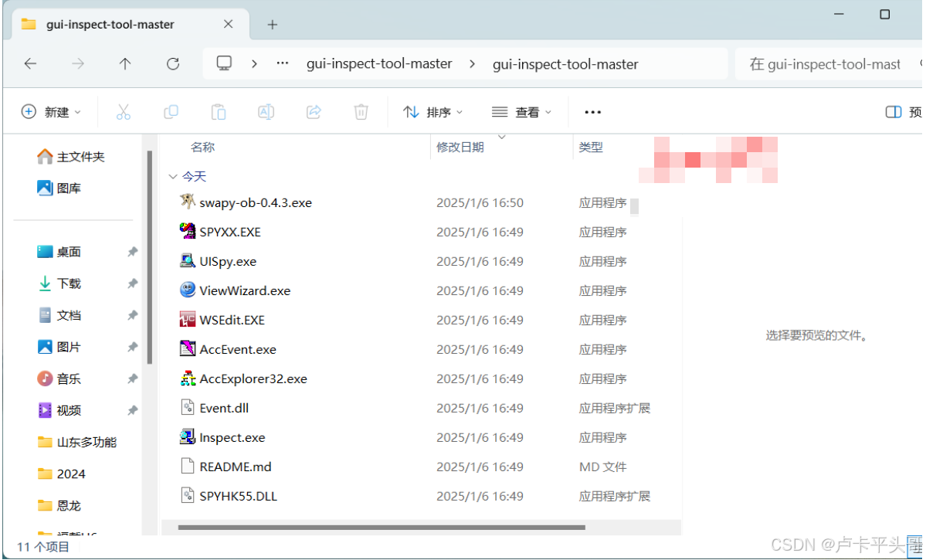
Task: Select the Inspect.exe file icon
Action: tap(187, 437)
